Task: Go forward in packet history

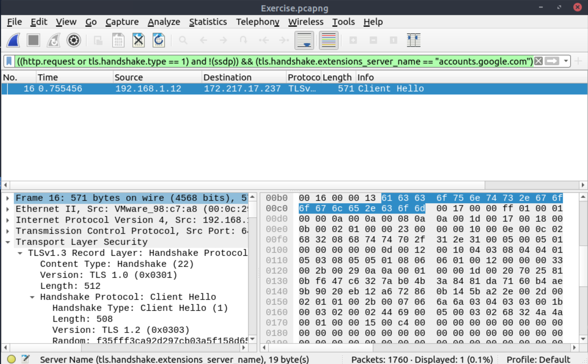Action: tap(224, 40)
